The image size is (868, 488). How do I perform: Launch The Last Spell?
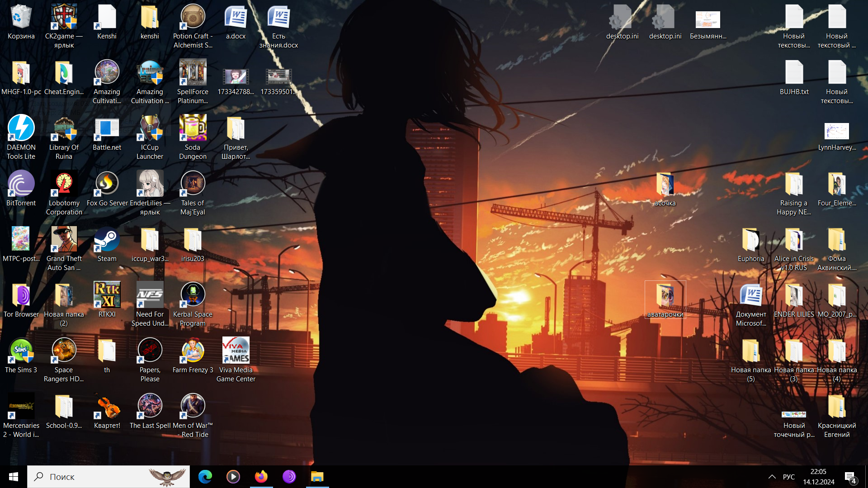click(x=150, y=411)
